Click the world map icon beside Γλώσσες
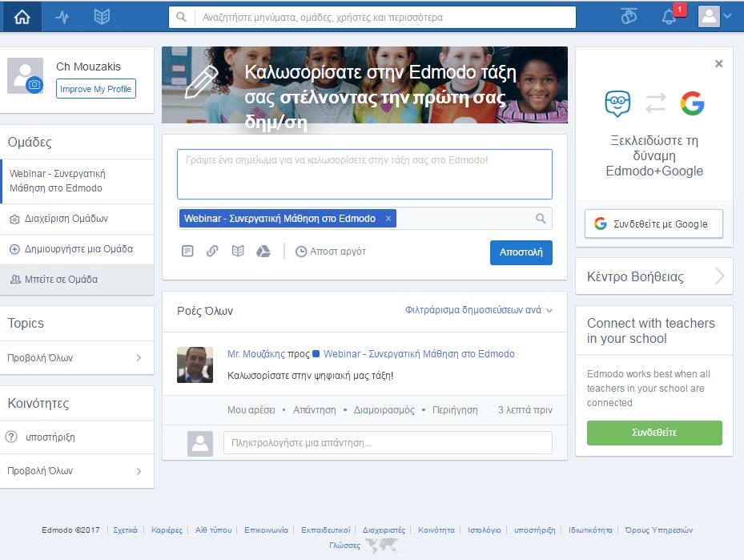The height and width of the screenshot is (560, 744). click(381, 546)
